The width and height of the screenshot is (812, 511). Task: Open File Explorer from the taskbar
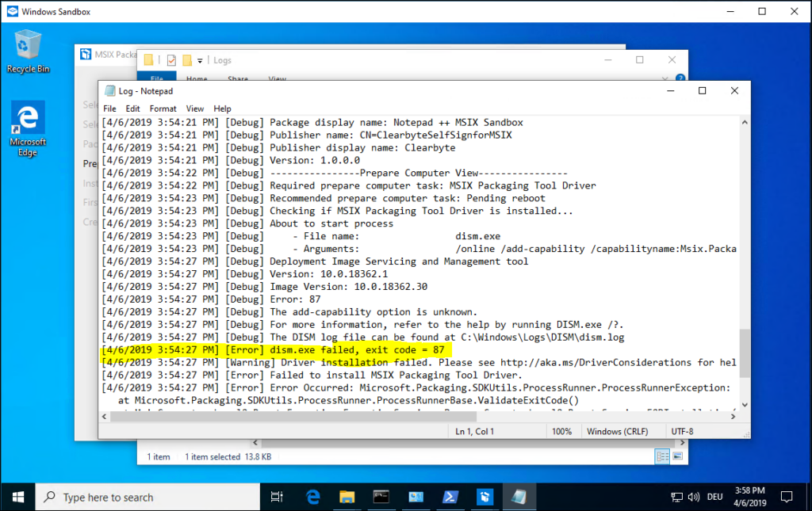(x=347, y=497)
